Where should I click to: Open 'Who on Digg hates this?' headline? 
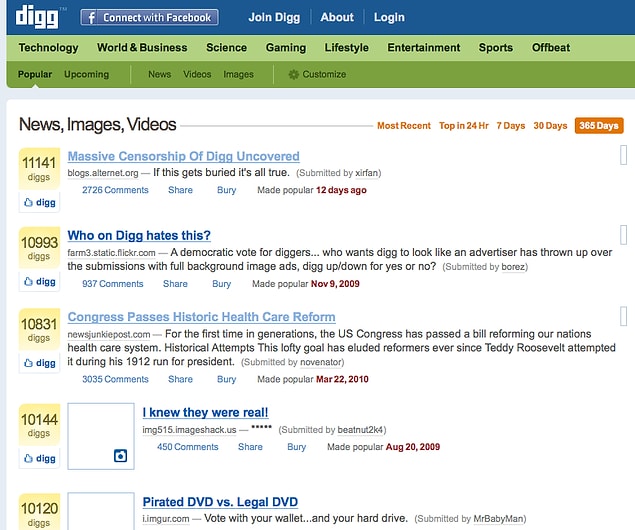click(139, 236)
